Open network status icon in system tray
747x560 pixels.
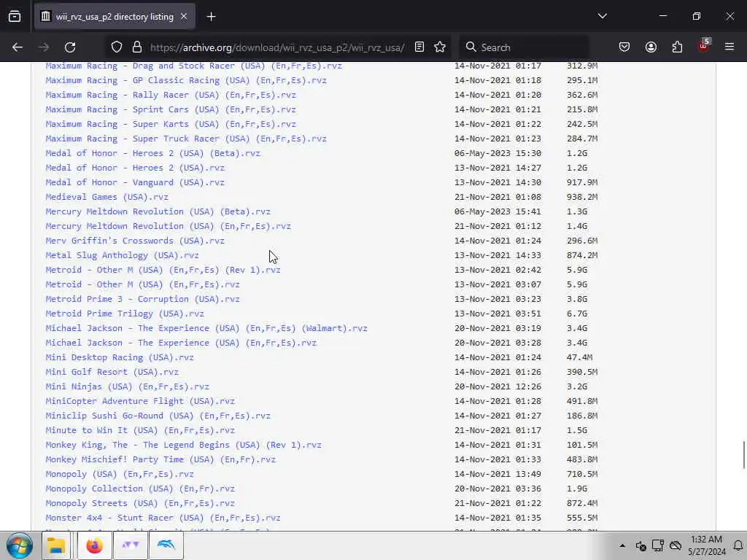658,545
